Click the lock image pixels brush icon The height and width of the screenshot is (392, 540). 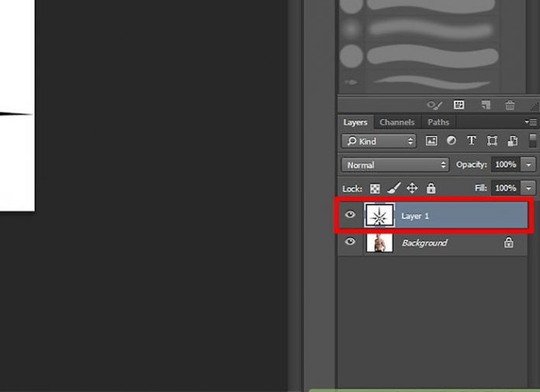point(393,189)
